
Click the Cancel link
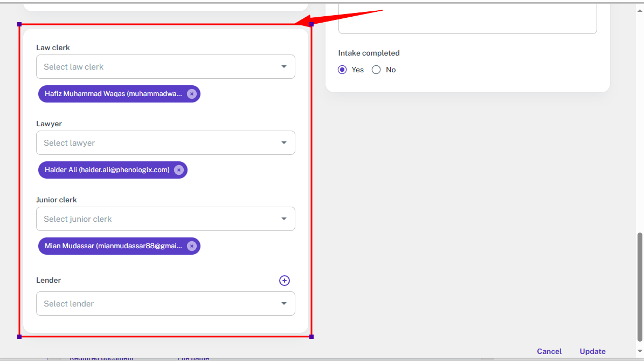549,351
